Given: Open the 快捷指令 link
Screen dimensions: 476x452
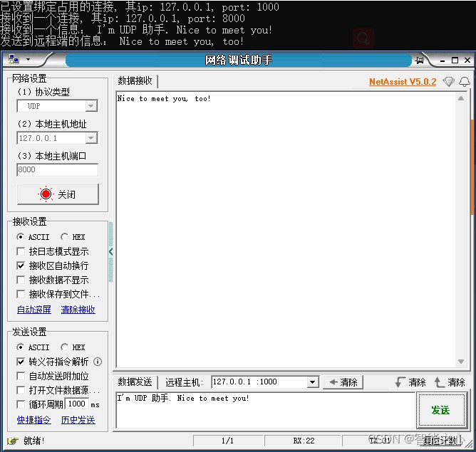Looking at the screenshot, I should pos(34,420).
